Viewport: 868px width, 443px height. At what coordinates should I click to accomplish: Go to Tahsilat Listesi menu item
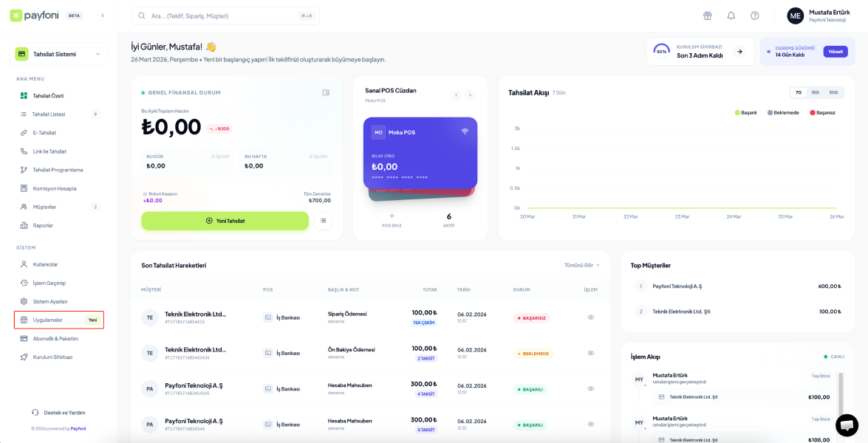coord(49,114)
